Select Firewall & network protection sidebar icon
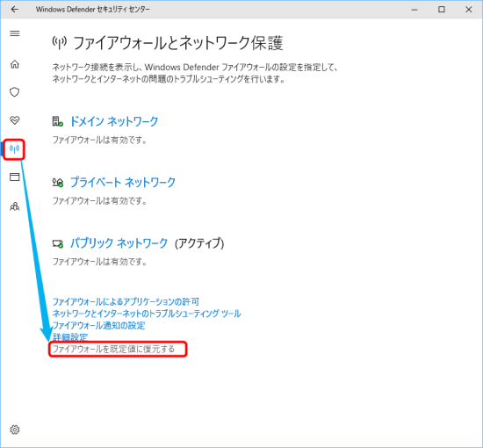Viewport: 483px width, 448px height. [14, 149]
